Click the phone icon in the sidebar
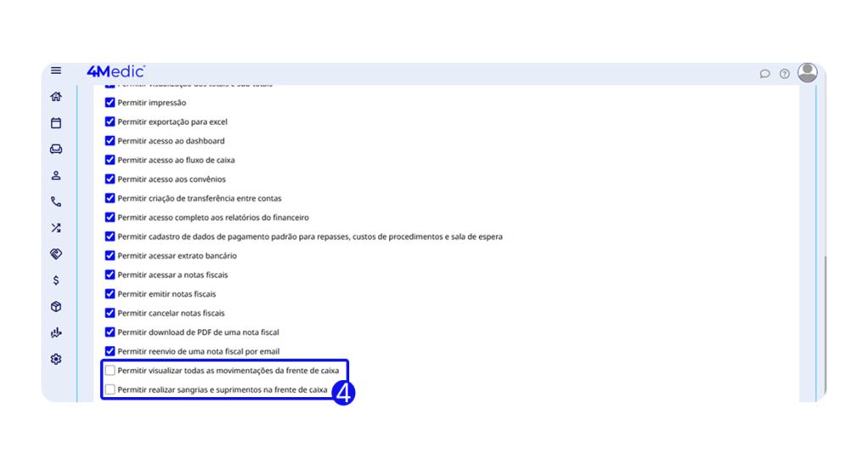868x465 pixels. [56, 202]
